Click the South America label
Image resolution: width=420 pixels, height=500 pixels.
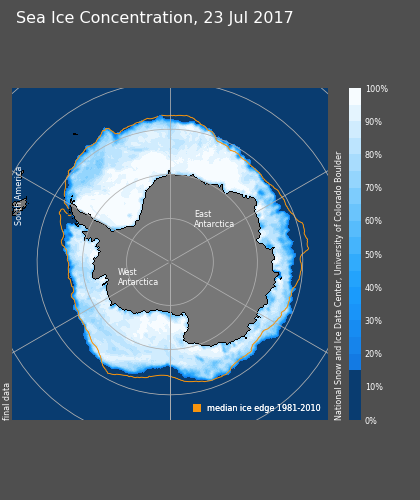18,196
